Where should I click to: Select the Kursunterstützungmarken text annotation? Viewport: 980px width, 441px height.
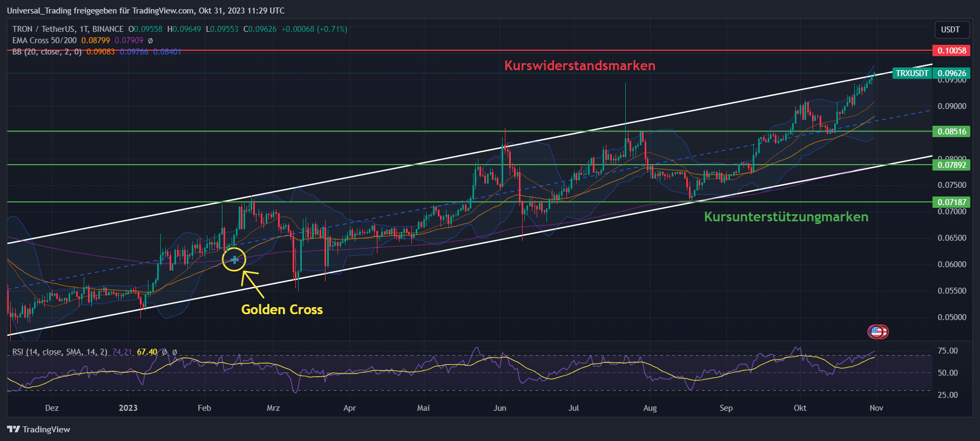pos(786,217)
